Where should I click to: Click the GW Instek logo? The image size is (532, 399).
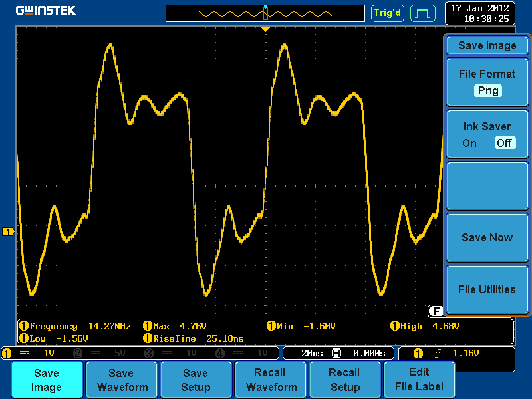point(45,11)
